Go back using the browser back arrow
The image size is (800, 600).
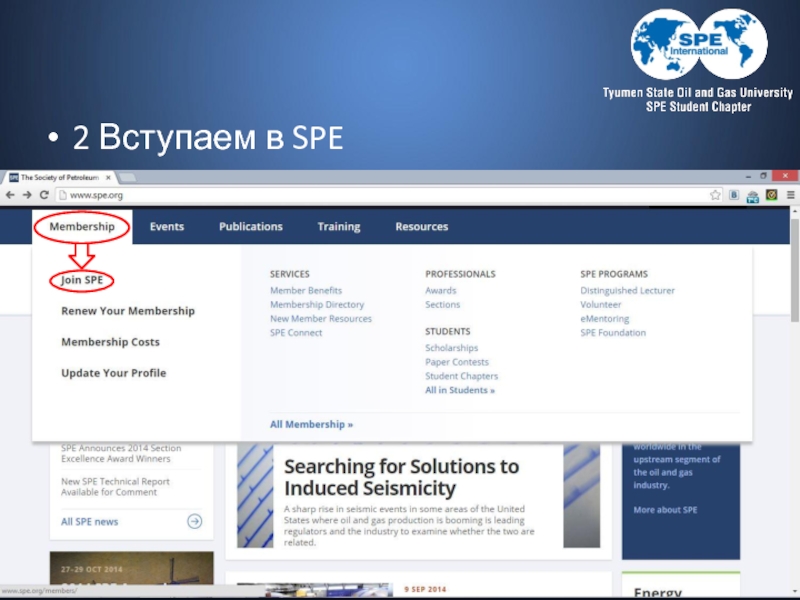click(x=10, y=195)
